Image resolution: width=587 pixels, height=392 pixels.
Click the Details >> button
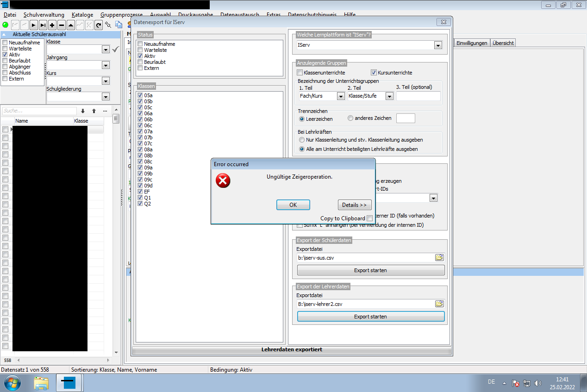pyautogui.click(x=355, y=205)
